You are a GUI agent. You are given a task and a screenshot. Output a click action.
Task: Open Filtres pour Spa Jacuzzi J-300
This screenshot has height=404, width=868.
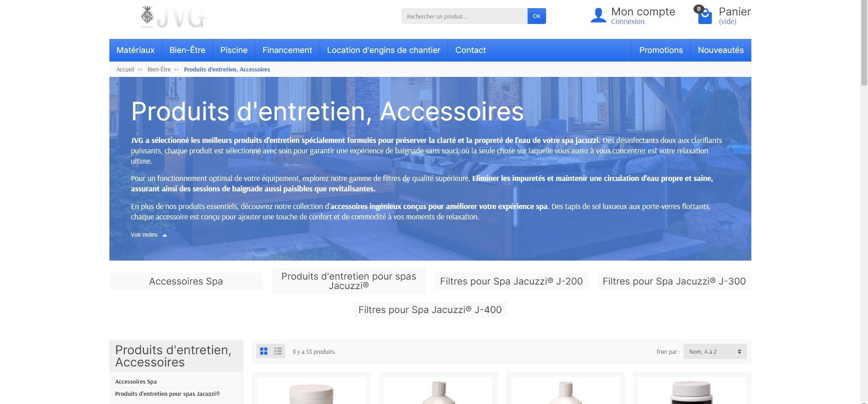(x=674, y=281)
